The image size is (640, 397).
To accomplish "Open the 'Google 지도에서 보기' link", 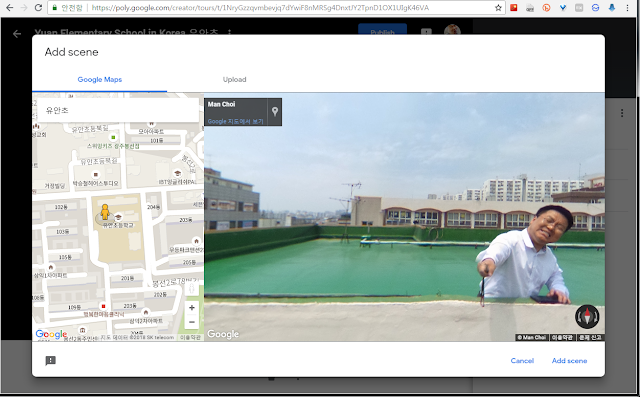I will pyautogui.click(x=236, y=121).
